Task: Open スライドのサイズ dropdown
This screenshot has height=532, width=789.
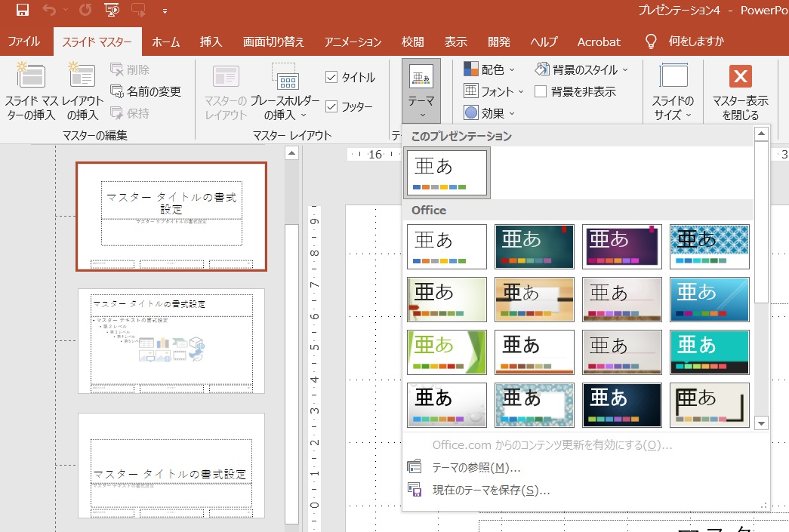Action: pyautogui.click(x=673, y=91)
